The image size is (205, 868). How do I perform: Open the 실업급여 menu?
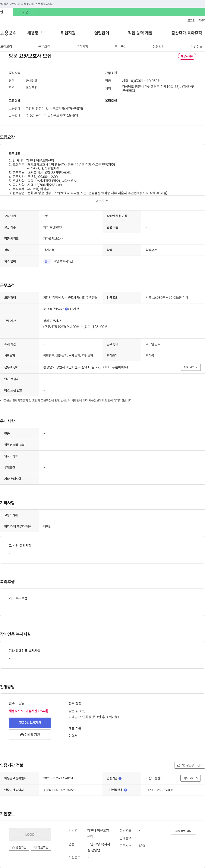(x=102, y=33)
